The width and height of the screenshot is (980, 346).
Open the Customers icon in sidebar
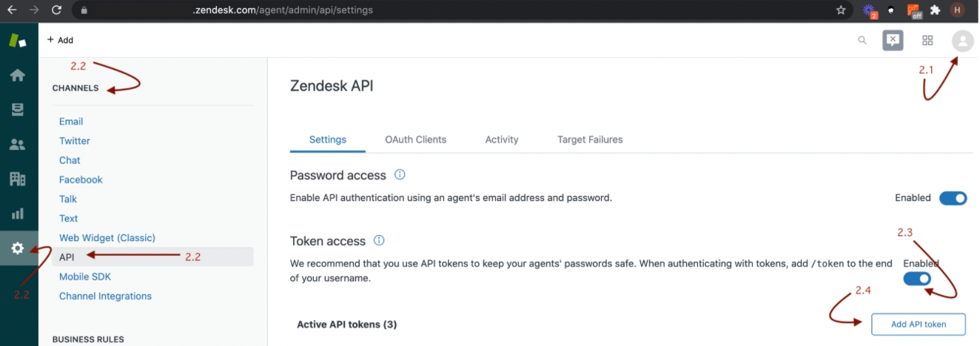click(x=18, y=144)
